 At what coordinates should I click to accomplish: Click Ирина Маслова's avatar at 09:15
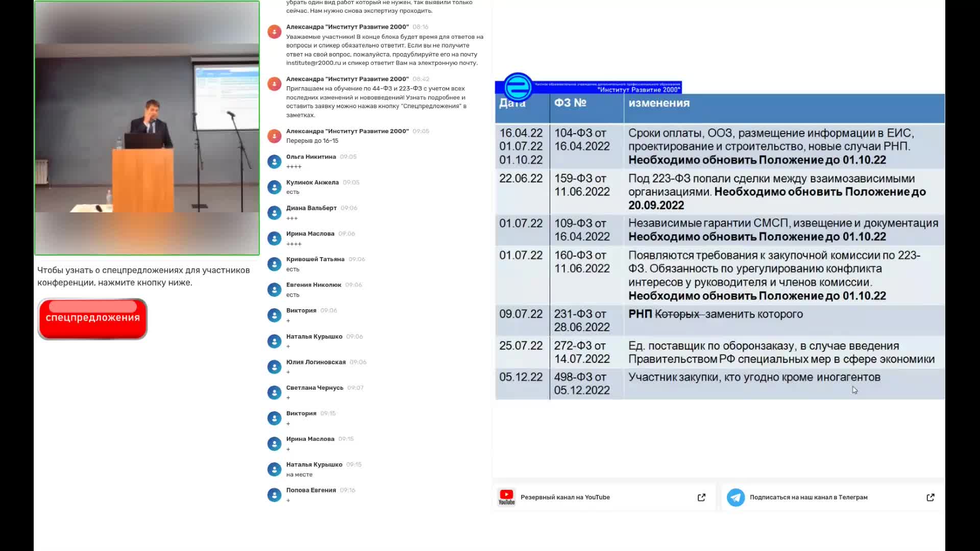274,443
